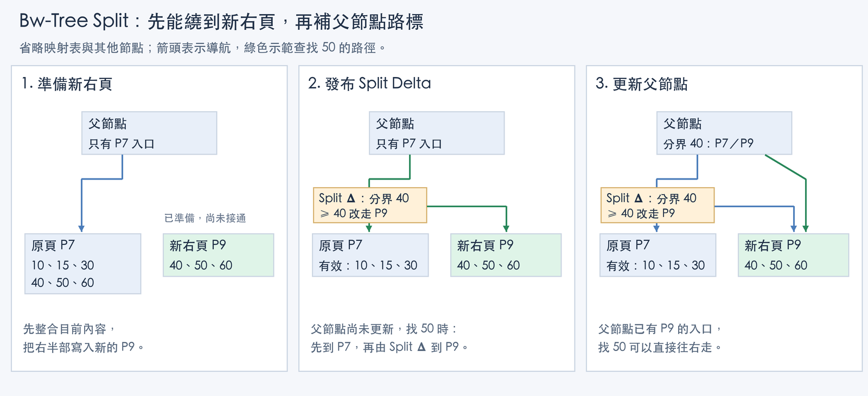This screenshot has width=868, height=396.
Task: Click the 已準備，尚未接通 annotation label
Action: point(205,218)
